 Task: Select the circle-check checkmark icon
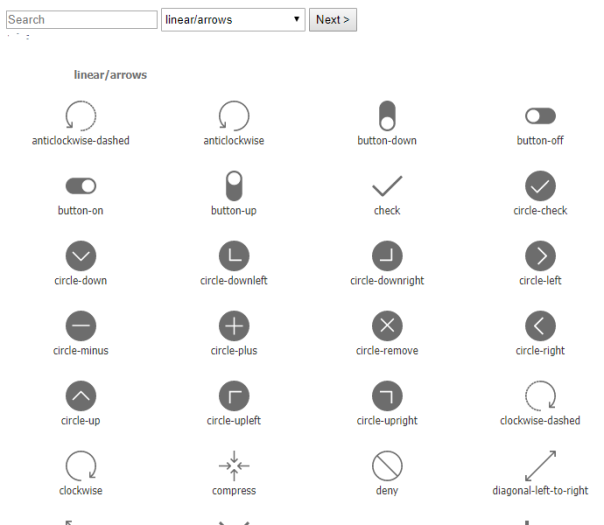pyautogui.click(x=540, y=186)
